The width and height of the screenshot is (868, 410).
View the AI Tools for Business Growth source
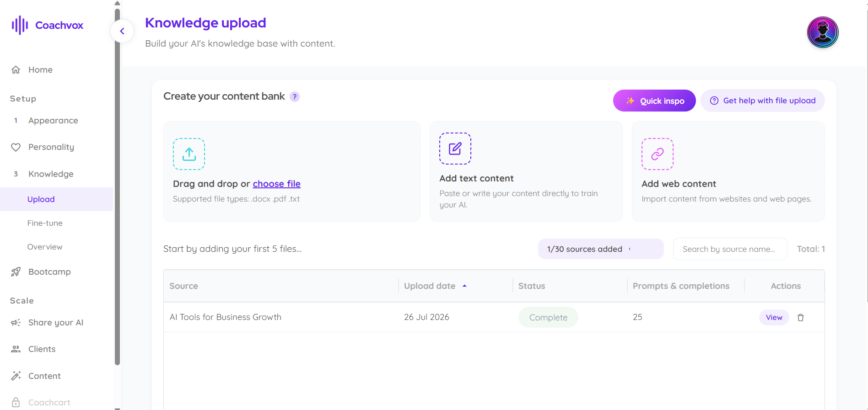pos(774,317)
